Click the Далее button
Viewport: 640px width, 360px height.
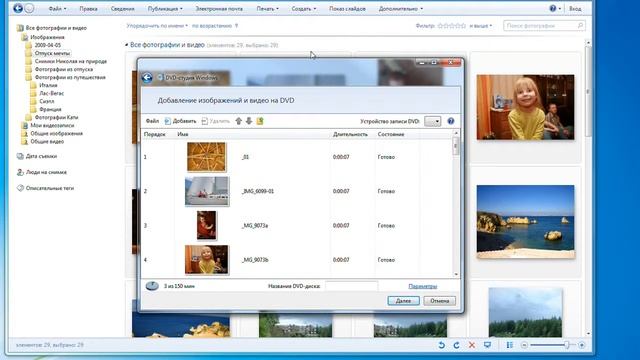click(403, 301)
